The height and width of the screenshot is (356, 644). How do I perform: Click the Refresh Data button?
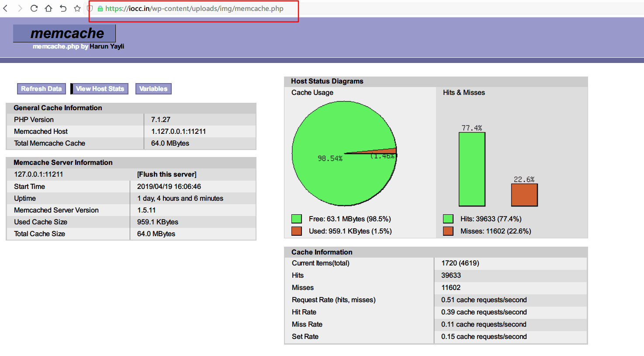point(42,89)
